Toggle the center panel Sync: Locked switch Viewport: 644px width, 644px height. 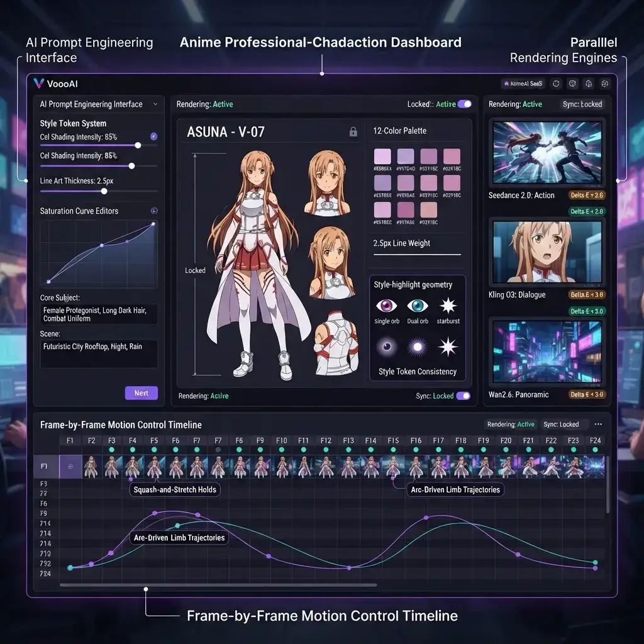tap(464, 396)
